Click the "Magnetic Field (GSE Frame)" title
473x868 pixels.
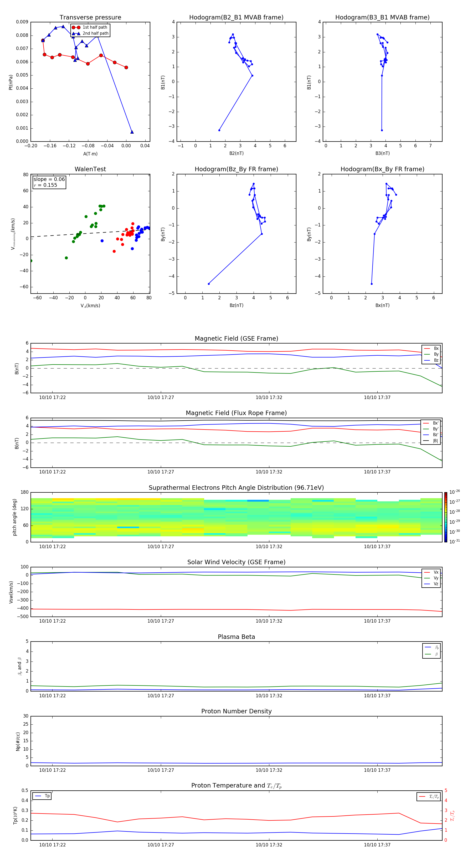tap(236, 339)
